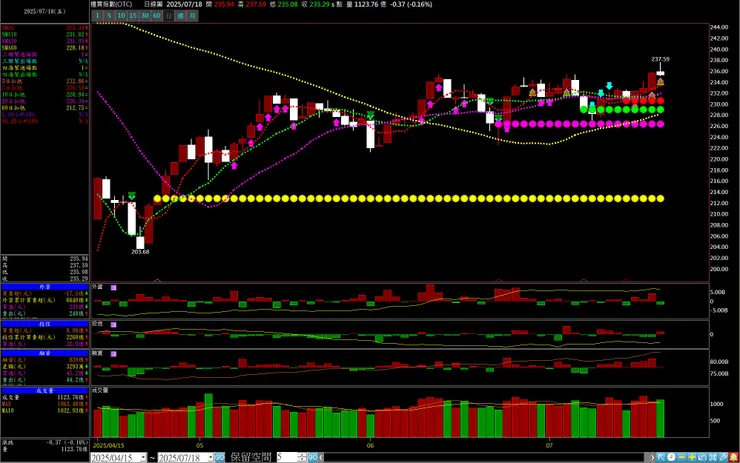The width and height of the screenshot is (740, 463).
Task: Click the 保留空間 value field
Action: click(x=287, y=457)
